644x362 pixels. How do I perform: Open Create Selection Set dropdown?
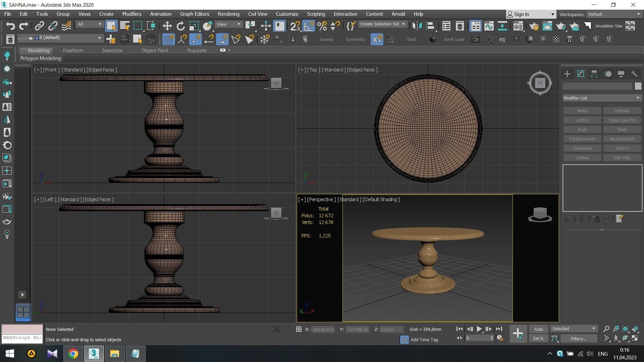point(382,24)
